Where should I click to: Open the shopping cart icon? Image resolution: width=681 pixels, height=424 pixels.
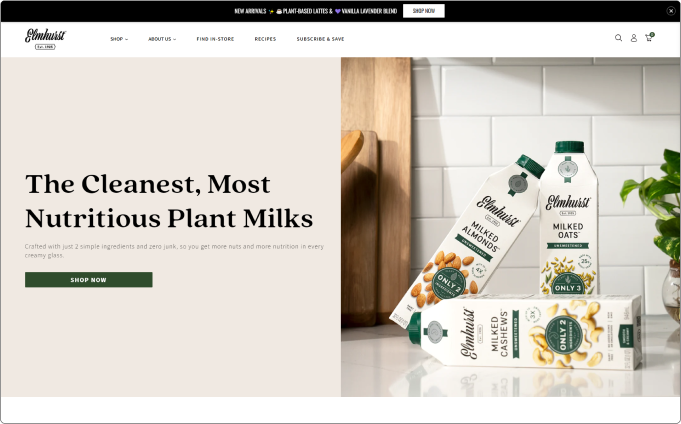pos(648,38)
